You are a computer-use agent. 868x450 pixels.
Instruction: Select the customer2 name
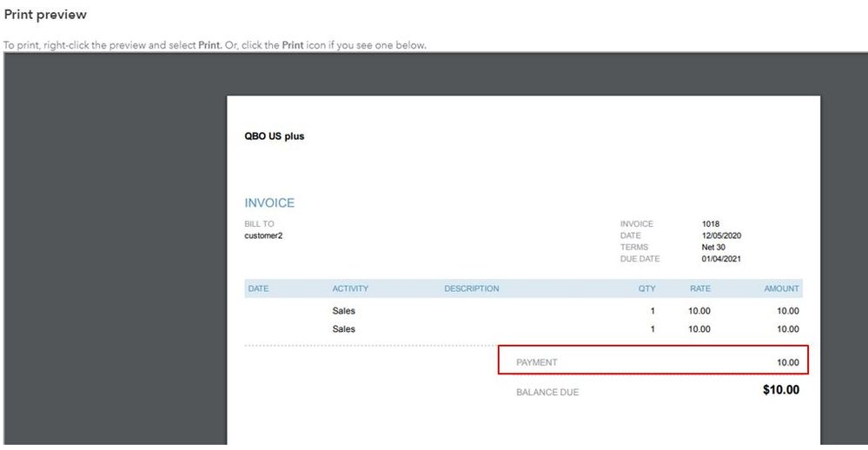pos(263,235)
